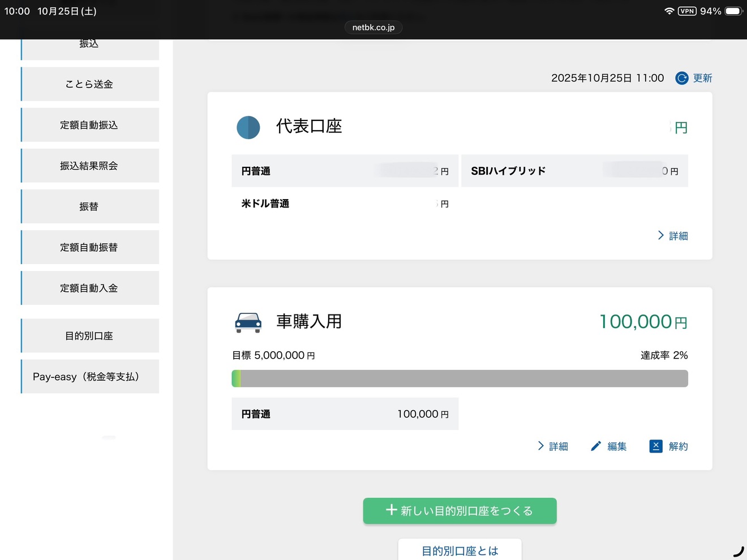The image size is (747, 560).
Task: Click the 目的別口座とは button
Action: coord(460,549)
